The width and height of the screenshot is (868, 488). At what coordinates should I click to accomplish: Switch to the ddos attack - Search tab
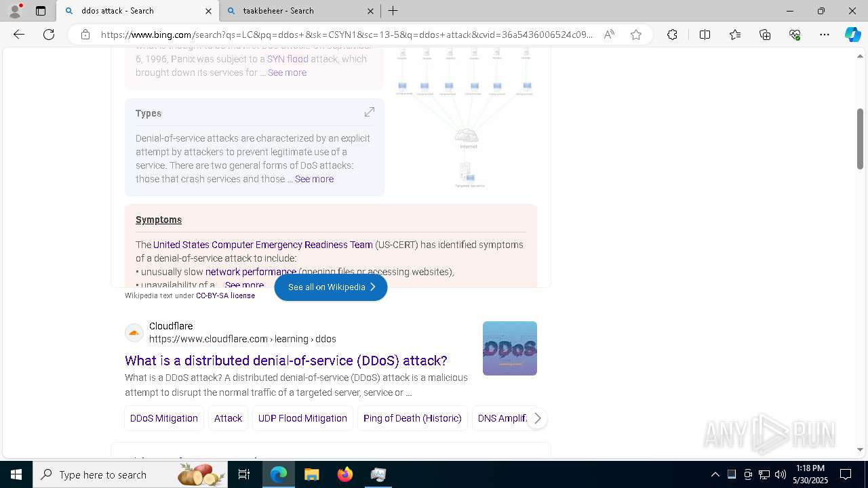point(138,11)
